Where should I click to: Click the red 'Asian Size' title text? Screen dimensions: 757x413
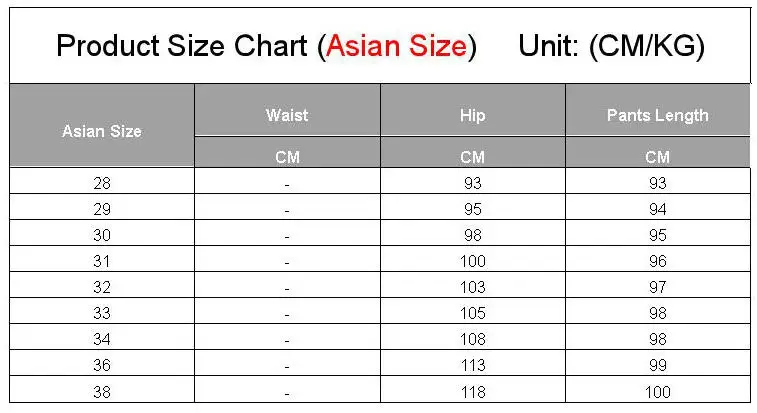point(396,46)
